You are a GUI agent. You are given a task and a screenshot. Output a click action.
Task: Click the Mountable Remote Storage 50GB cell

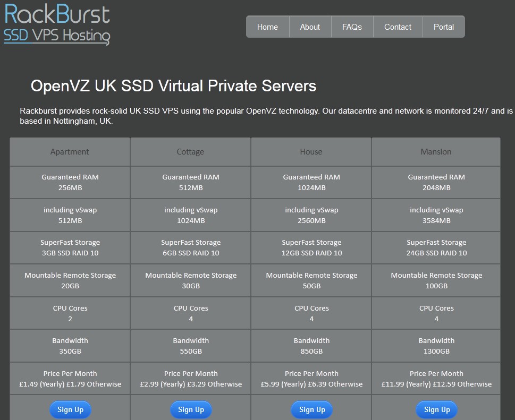311,280
